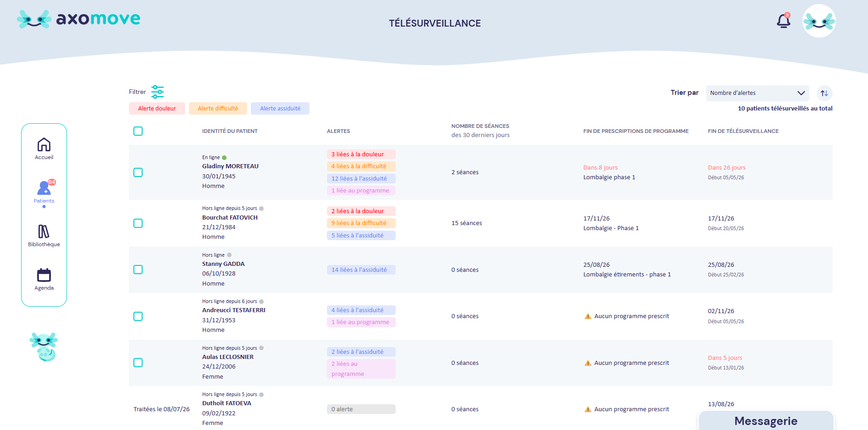Click warning icon in Andreucci TESTAFERRI row

coord(588,316)
